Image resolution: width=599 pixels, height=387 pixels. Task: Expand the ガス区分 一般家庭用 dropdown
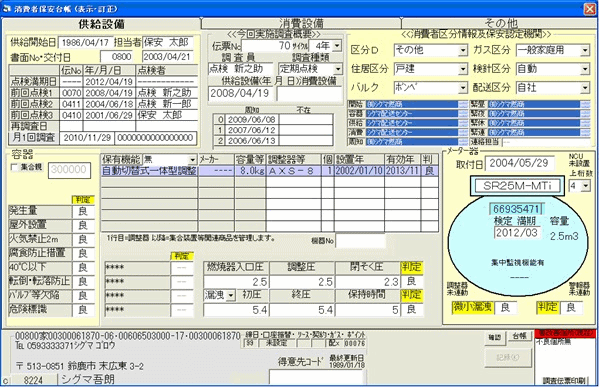pyautogui.click(x=585, y=50)
